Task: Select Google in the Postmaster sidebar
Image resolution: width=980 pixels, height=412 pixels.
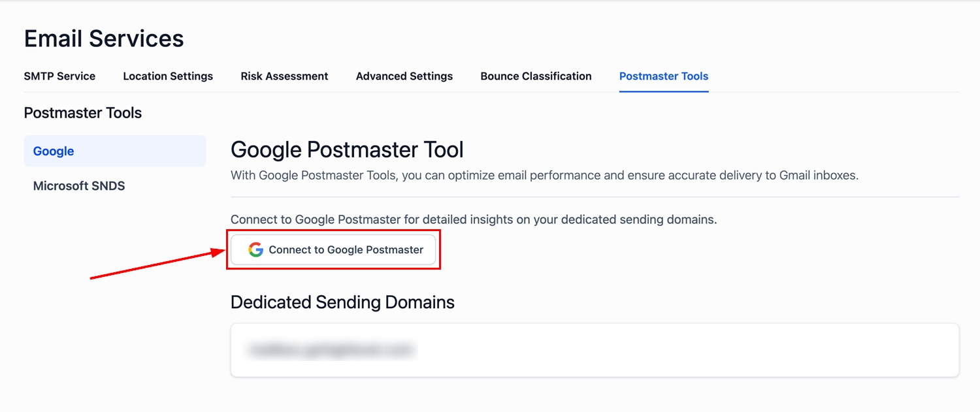Action: point(54,151)
